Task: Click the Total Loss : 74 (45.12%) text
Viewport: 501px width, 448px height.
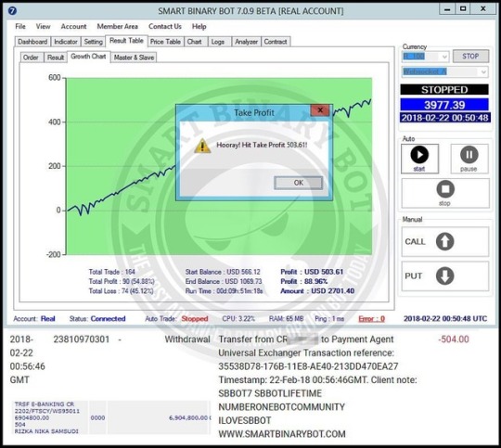Action: coord(121,291)
